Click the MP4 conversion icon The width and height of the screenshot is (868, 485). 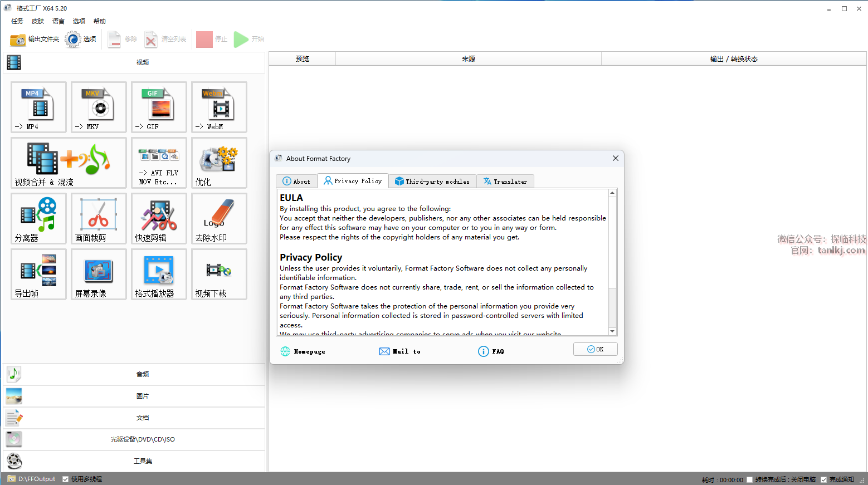38,107
